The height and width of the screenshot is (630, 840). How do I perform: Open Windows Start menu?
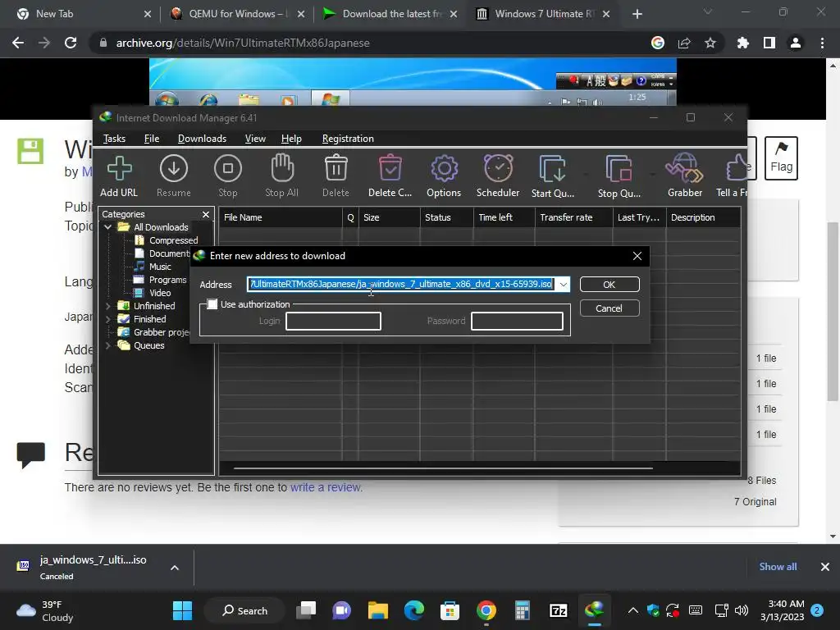click(x=183, y=610)
